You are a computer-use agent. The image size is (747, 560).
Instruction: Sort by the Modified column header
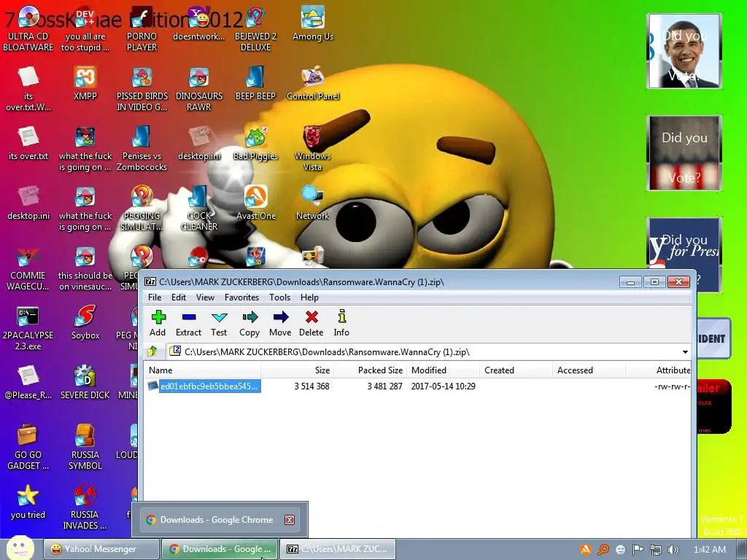(443, 370)
